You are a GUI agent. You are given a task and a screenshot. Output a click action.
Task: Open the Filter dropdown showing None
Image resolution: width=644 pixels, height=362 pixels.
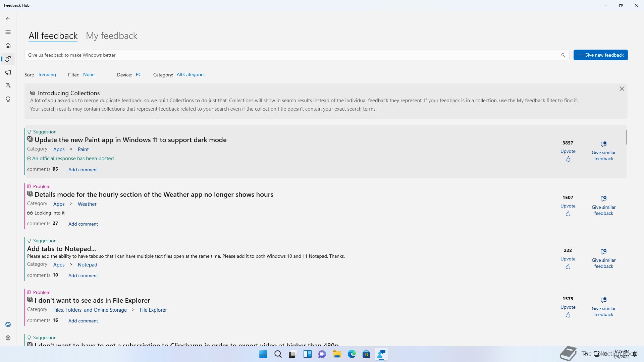(89, 74)
